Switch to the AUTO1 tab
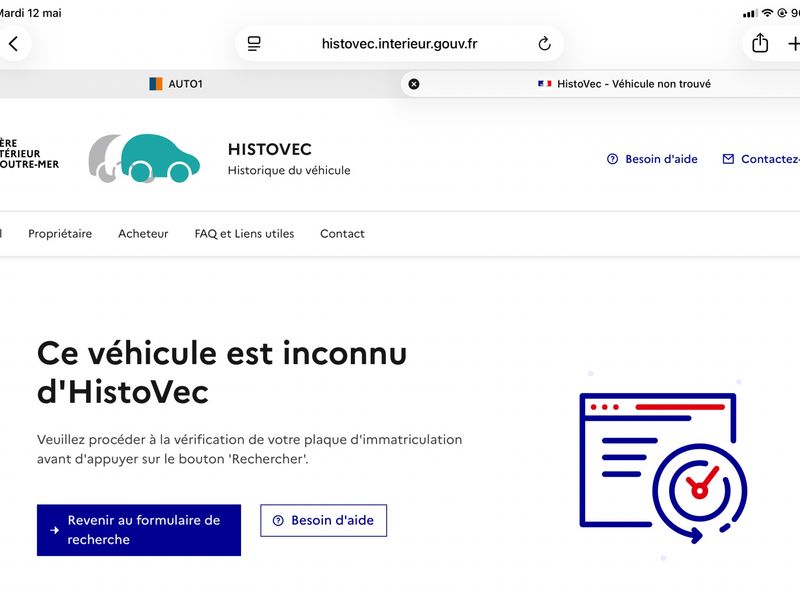Screen dimensions: 800x600 pos(176,84)
